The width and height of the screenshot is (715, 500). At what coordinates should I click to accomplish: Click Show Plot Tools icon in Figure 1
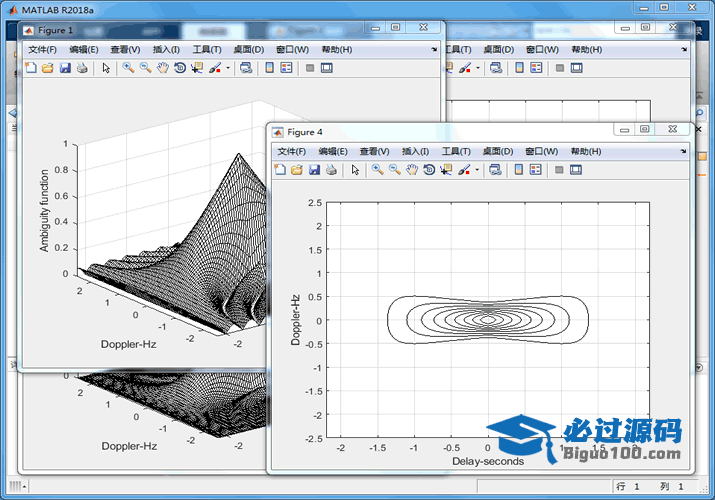[326, 68]
